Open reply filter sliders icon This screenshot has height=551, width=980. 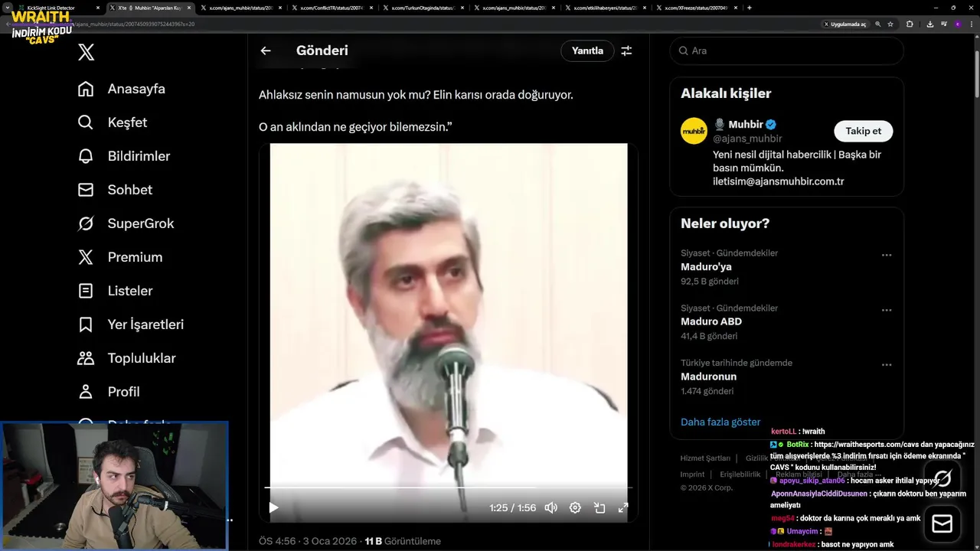pos(626,51)
